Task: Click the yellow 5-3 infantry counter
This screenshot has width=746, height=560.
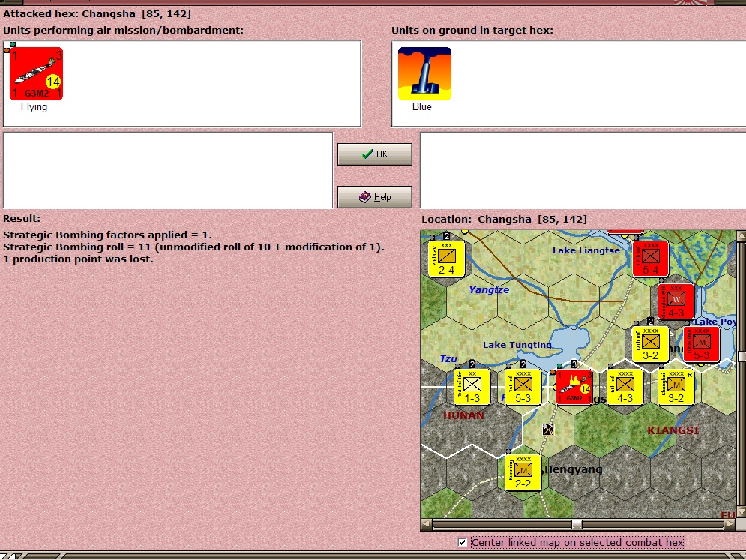Action: (523, 388)
